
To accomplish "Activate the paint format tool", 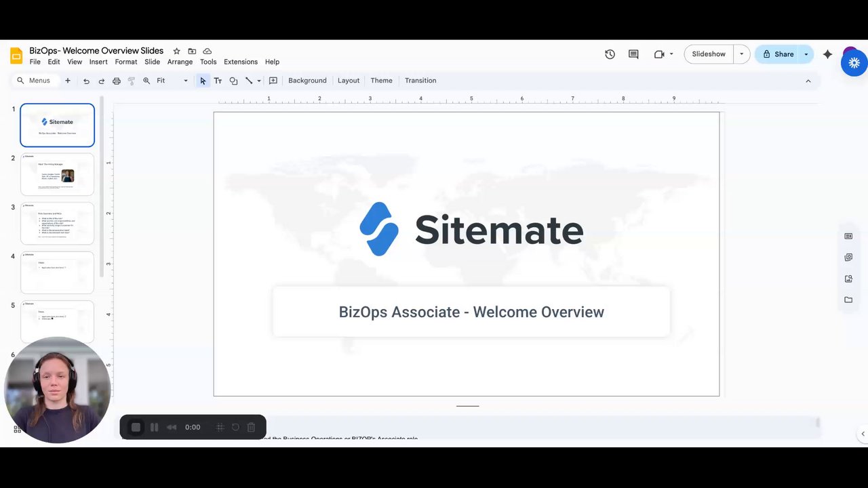I will pyautogui.click(x=132, y=81).
